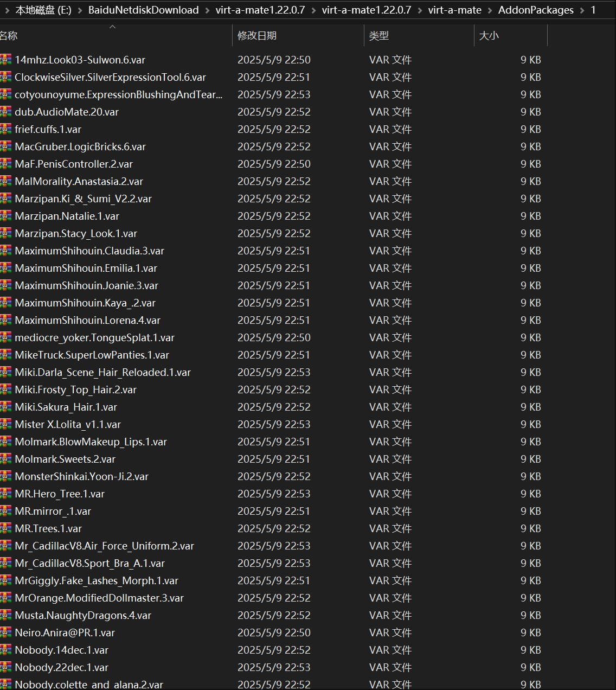This screenshot has height=690, width=616.
Task: Select file Mr_CadillacV8.Sport_Bra_A.1.var
Action: (90, 563)
